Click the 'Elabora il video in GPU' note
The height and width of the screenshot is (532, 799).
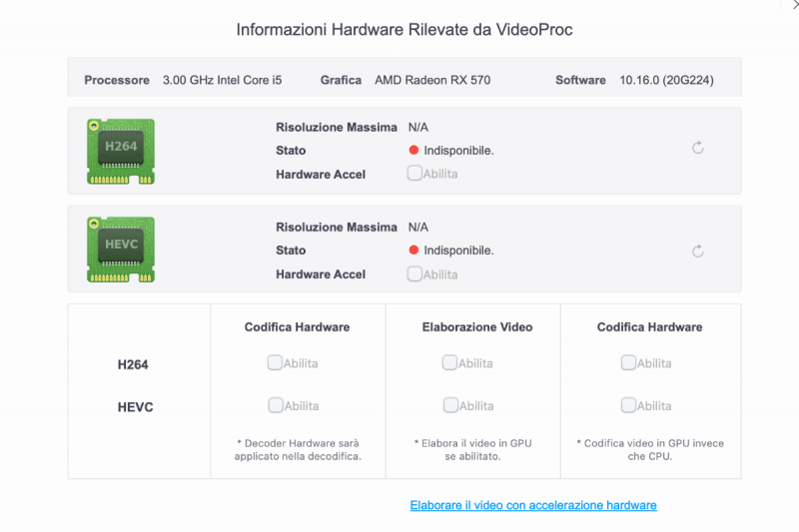[x=472, y=449]
